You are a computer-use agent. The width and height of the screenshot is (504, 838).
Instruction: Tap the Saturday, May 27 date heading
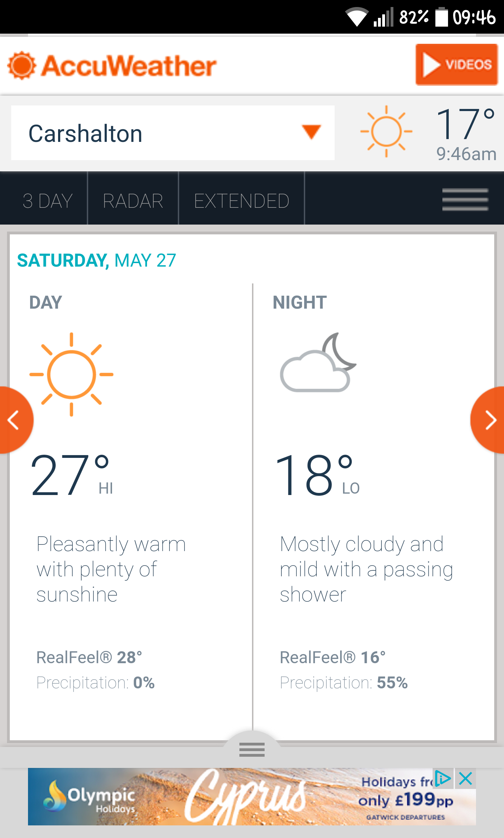(x=97, y=260)
